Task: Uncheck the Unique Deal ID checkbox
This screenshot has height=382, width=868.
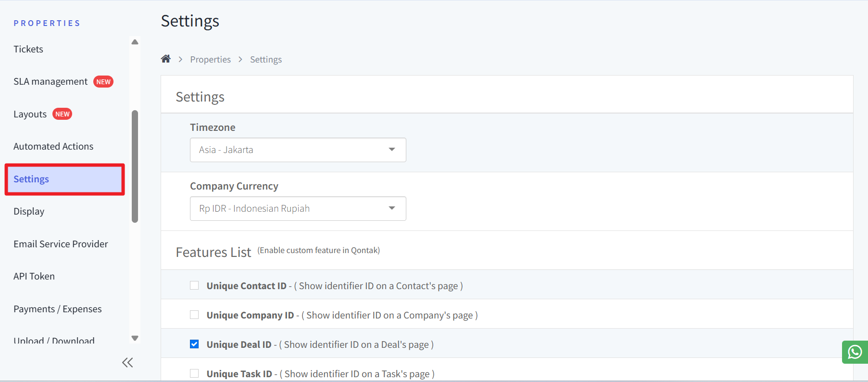Action: pyautogui.click(x=194, y=344)
